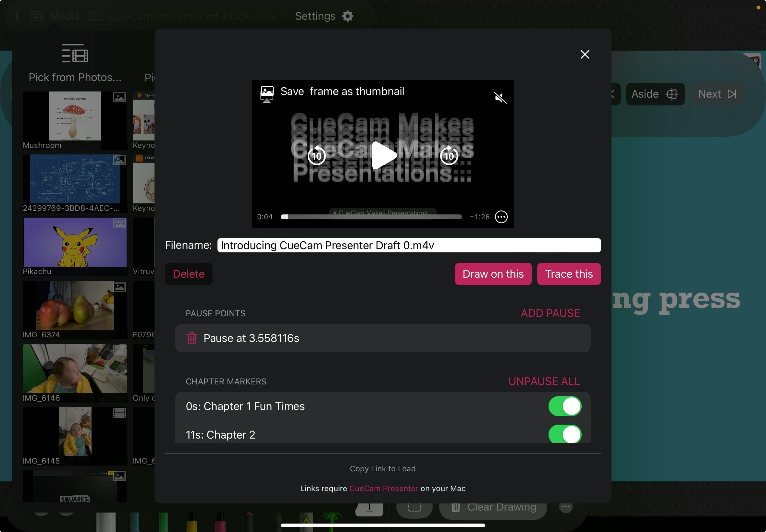Screen dimensions: 766x532
Task: Click ADD PAUSE to add pause point
Action: tap(550, 313)
